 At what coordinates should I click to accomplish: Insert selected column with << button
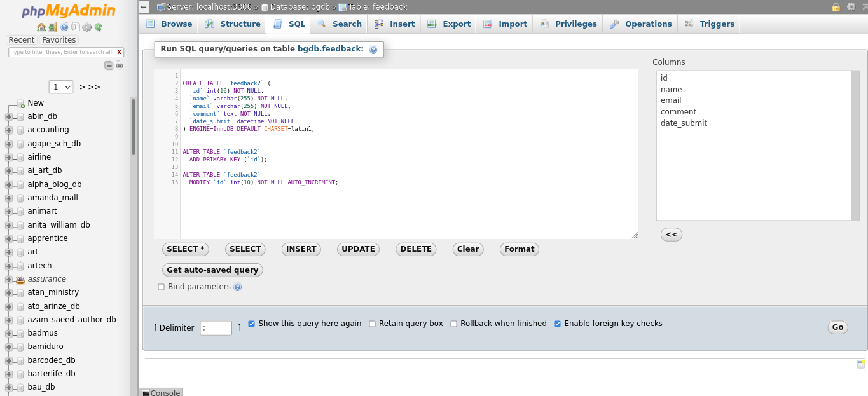pos(672,235)
